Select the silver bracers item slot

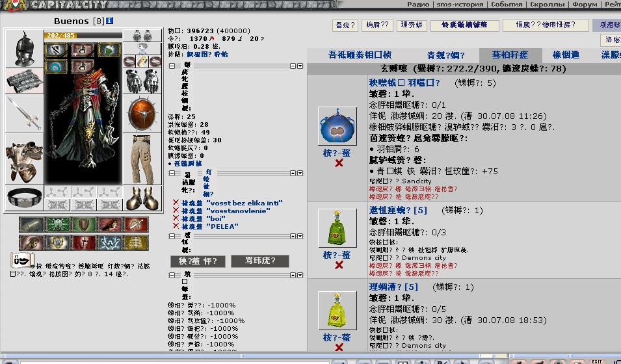(24, 81)
